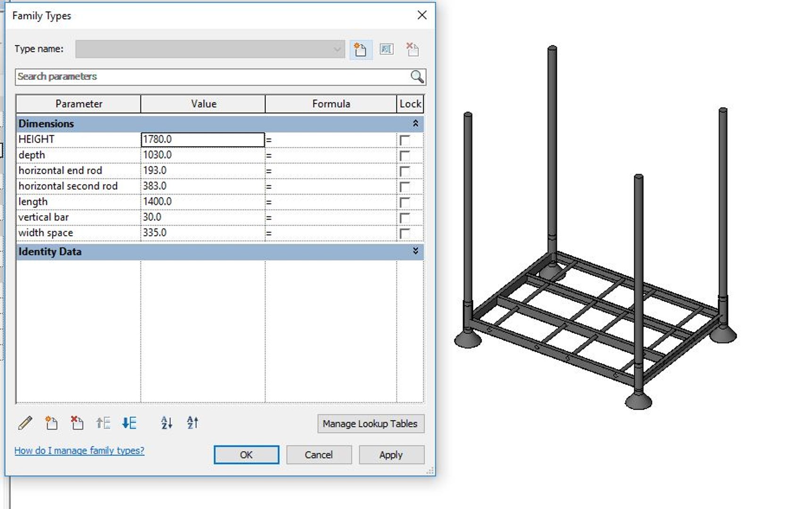Click the search magnifier icon
Viewport: 812px width, 509px height.
(417, 76)
